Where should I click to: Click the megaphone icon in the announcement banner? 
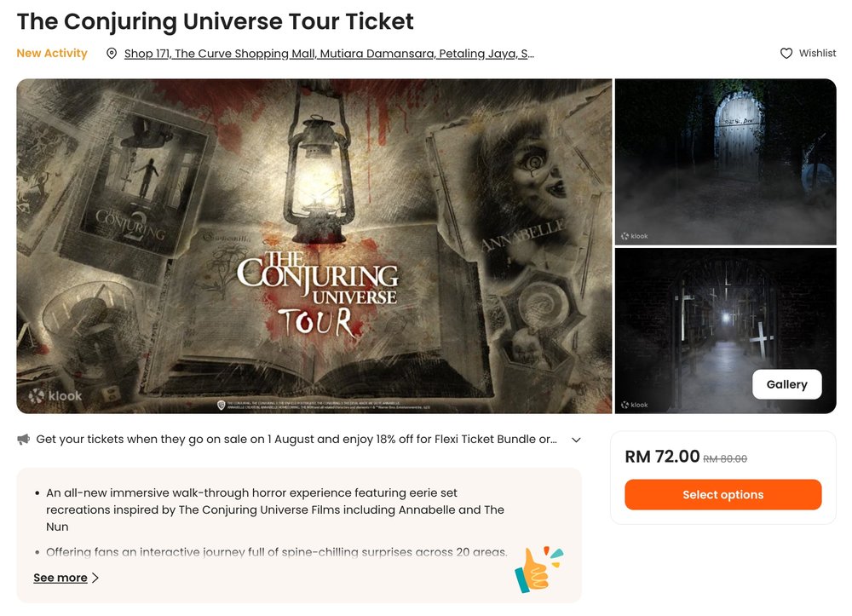(21, 439)
